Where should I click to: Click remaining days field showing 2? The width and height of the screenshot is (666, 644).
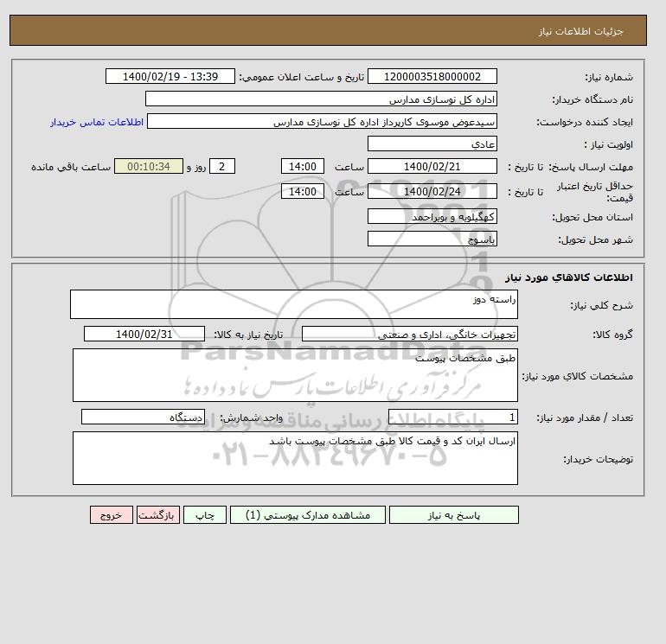221,167
